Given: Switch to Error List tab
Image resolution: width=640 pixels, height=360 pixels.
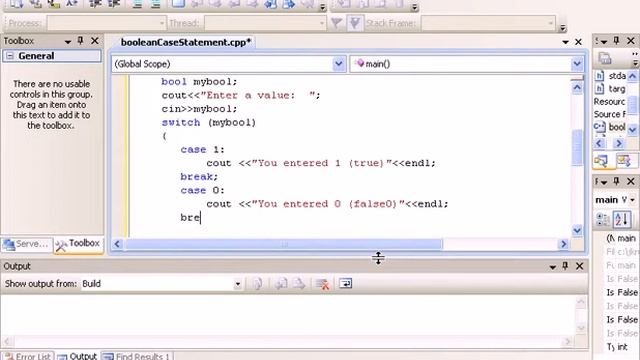Looking at the screenshot, I should (28, 356).
